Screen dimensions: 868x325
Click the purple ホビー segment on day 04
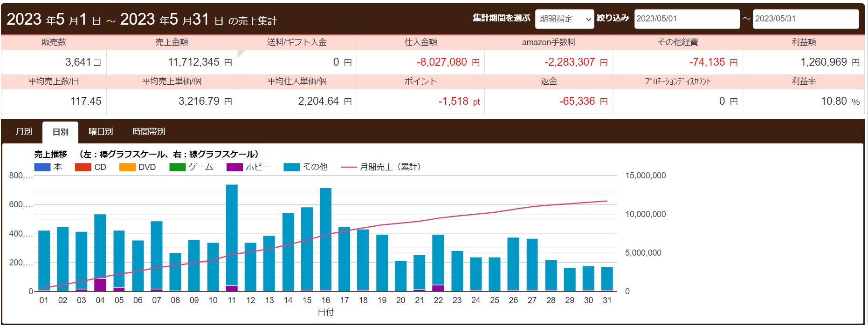point(100,285)
